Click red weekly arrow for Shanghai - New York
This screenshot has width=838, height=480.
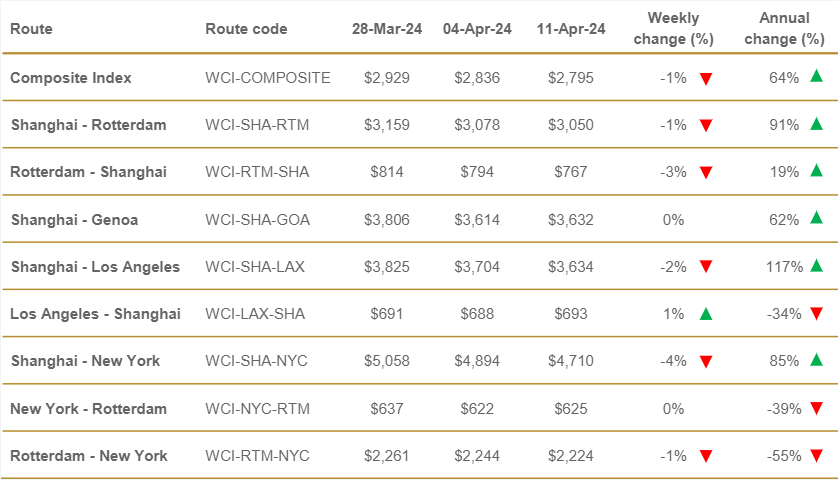point(706,361)
